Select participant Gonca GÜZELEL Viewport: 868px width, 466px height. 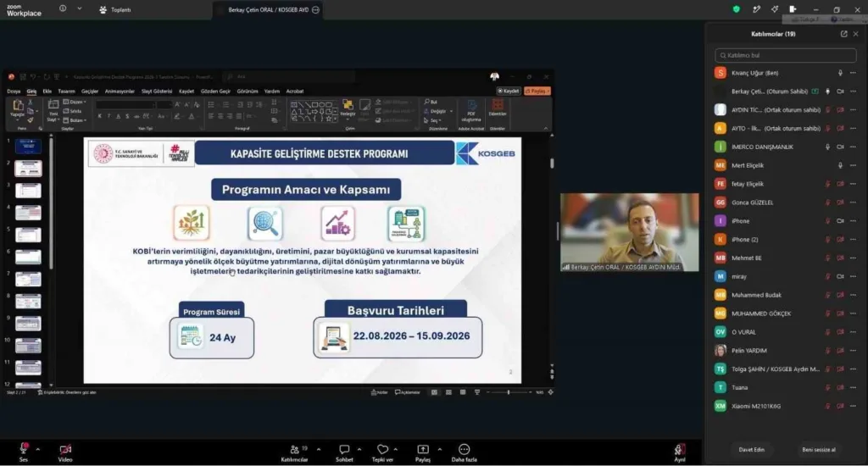(786, 202)
